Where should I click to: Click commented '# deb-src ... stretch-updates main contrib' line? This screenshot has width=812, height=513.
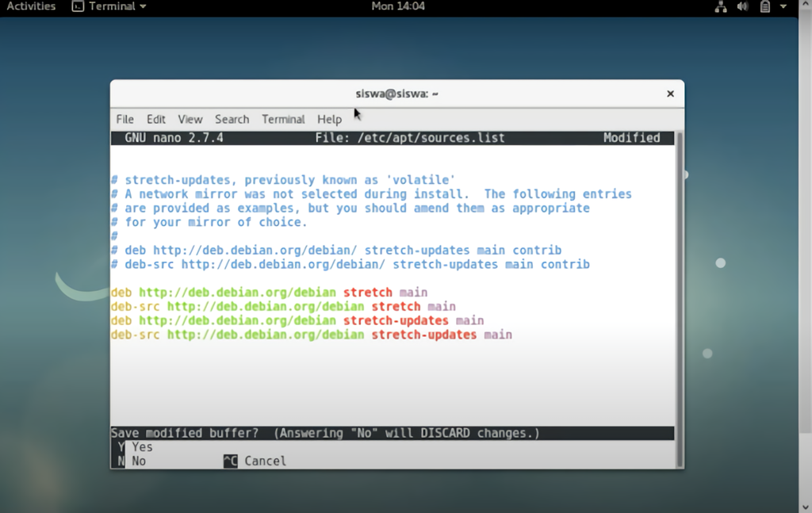click(350, 264)
